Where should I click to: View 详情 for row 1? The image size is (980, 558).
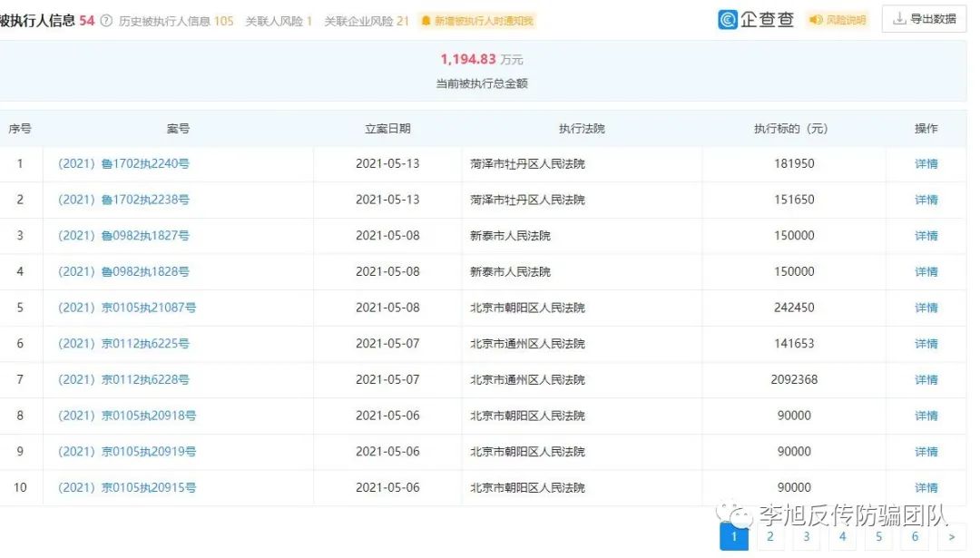pos(926,164)
